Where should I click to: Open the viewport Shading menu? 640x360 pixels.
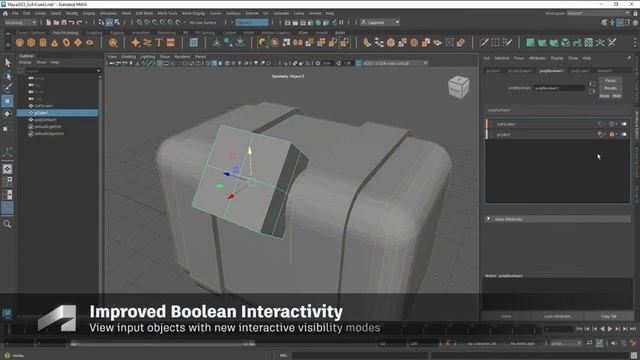click(129, 57)
